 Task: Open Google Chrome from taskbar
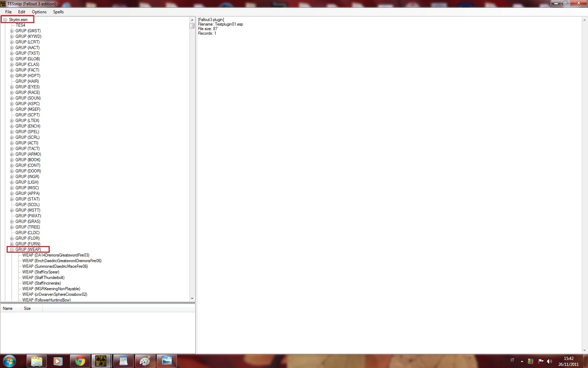(x=80, y=361)
